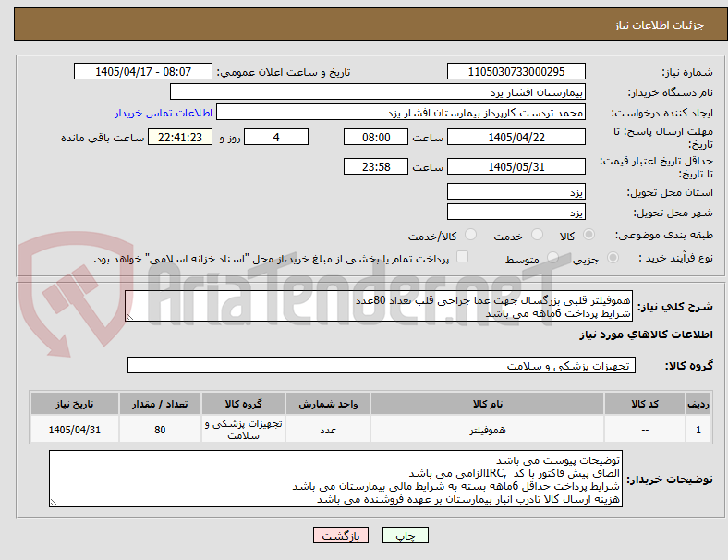
Task: Click the ردیف column header
Action: tap(698, 404)
